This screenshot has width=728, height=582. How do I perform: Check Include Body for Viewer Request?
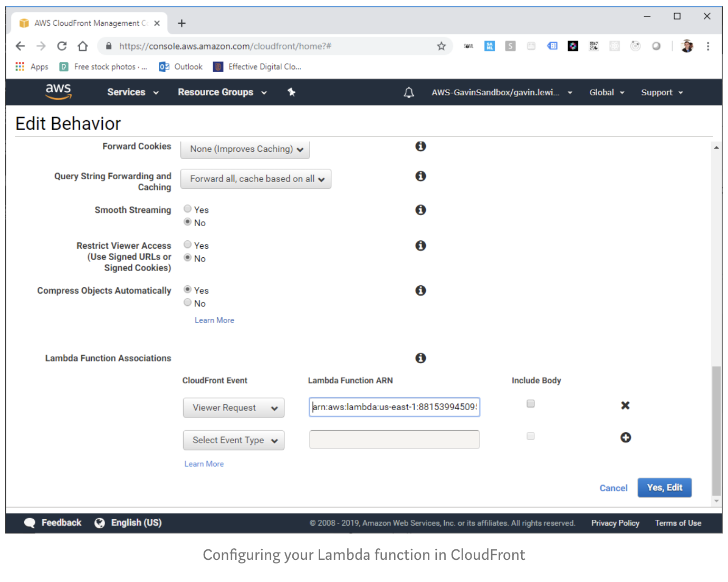coord(531,404)
